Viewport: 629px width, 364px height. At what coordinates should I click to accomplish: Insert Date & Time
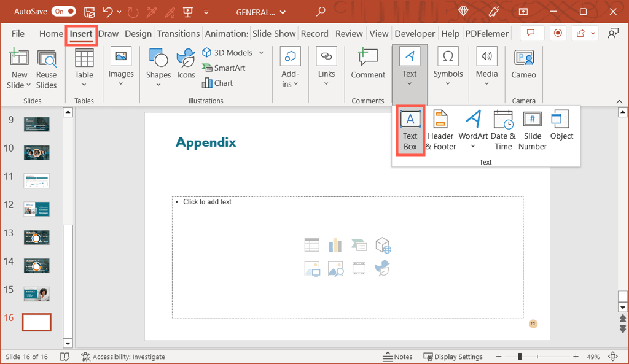pyautogui.click(x=503, y=130)
